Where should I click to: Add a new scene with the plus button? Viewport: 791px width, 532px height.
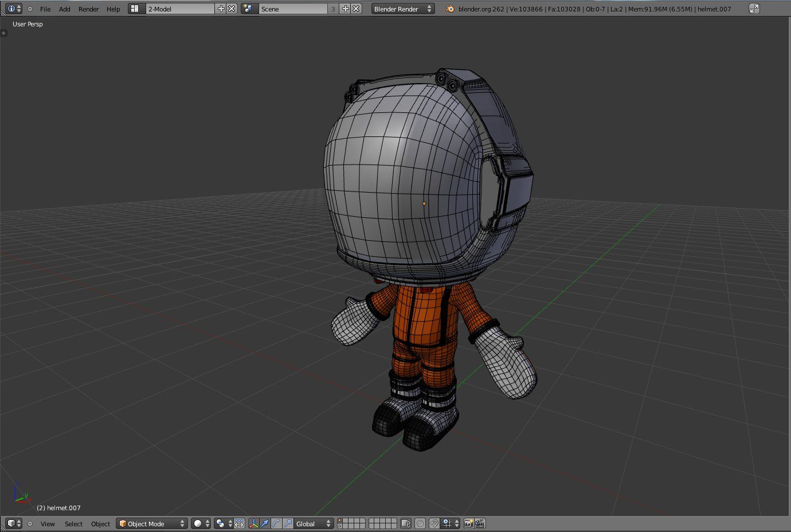(x=344, y=9)
